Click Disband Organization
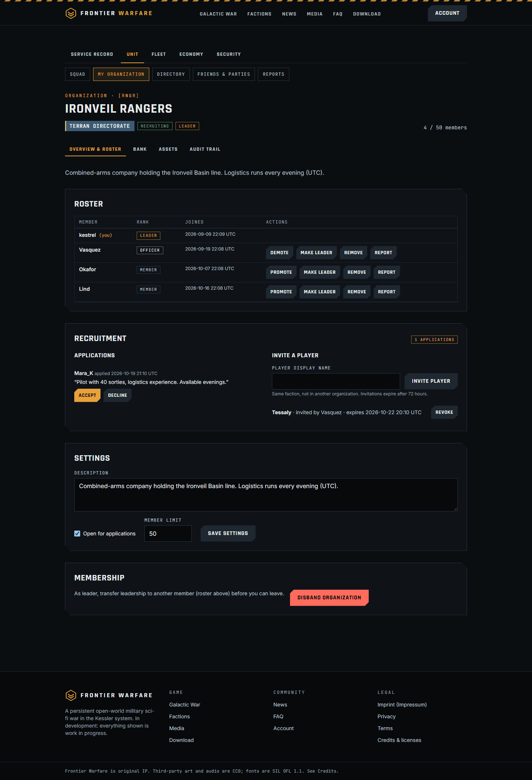This screenshot has width=532, height=780. (330, 598)
